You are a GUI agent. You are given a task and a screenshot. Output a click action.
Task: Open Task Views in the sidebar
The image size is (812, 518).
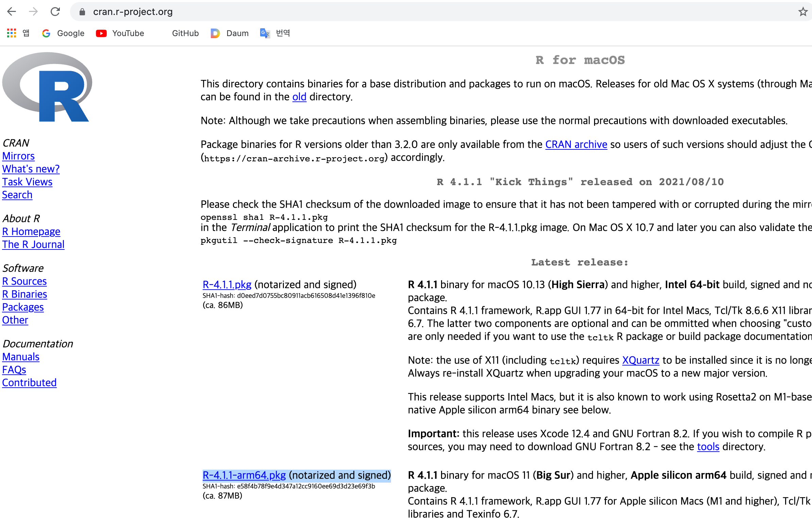pos(27,182)
